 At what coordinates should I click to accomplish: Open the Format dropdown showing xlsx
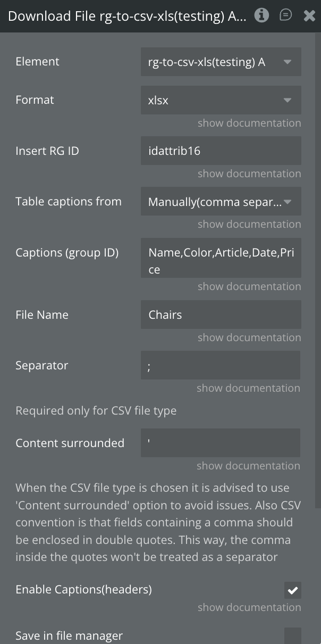click(221, 100)
